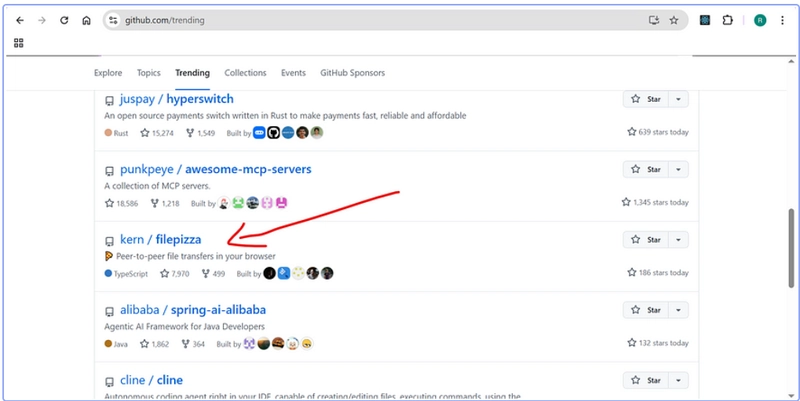Reload the page with the refresh icon

(x=64, y=20)
